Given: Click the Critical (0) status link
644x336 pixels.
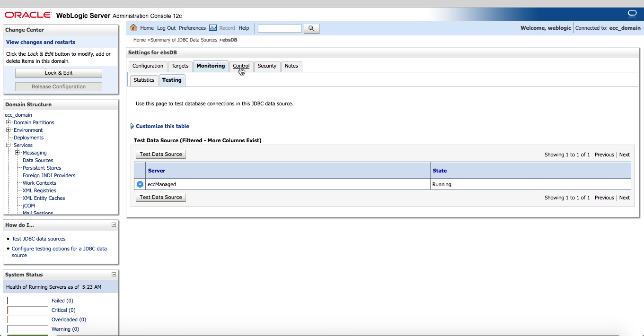Looking at the screenshot, I should [63, 310].
